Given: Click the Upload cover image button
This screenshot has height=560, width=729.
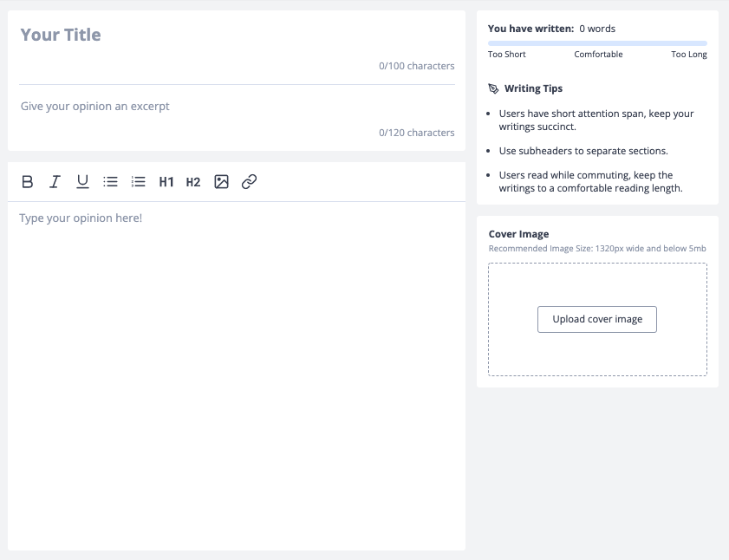Looking at the screenshot, I should tap(597, 319).
